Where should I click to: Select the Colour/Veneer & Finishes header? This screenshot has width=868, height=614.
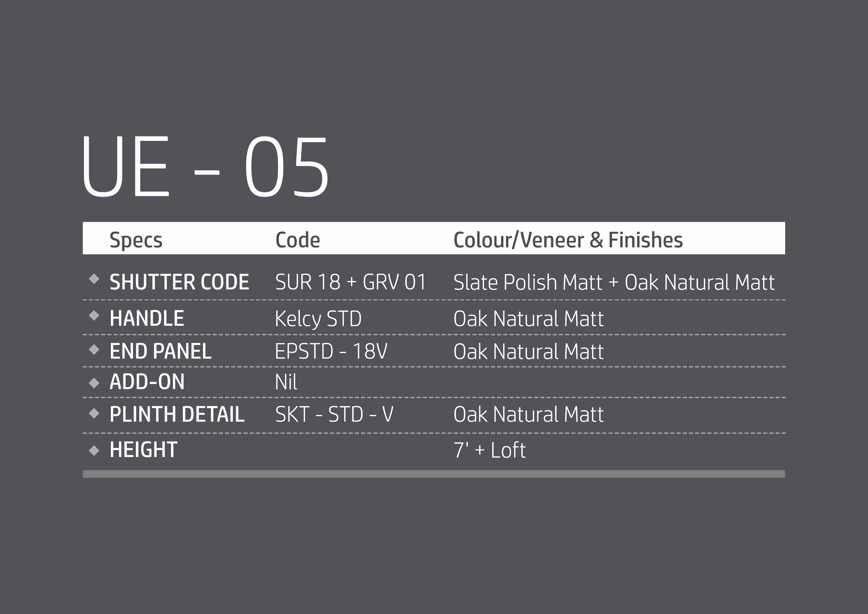[568, 240]
